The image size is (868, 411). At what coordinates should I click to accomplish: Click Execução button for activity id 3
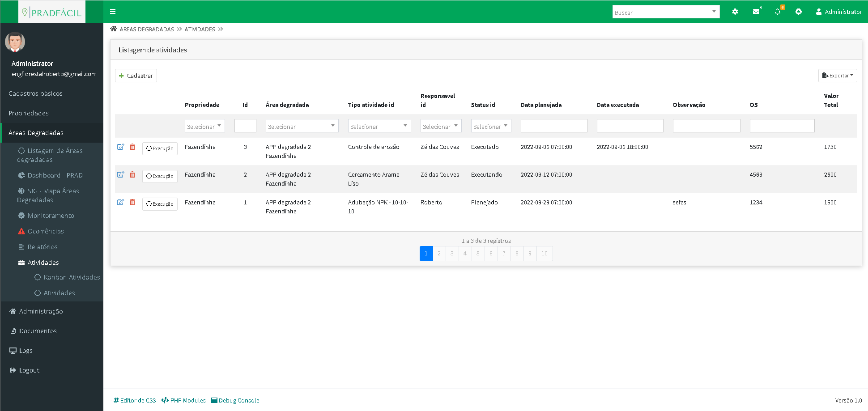(x=160, y=148)
